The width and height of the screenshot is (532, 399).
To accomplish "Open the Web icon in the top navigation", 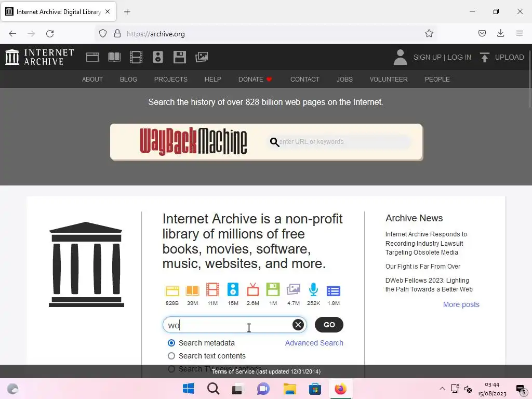I will tap(92, 57).
